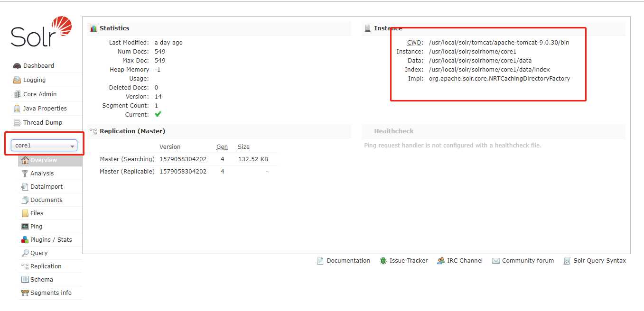The width and height of the screenshot is (644, 311).
Task: Click the Community forum envelope icon
Action: coord(496,261)
